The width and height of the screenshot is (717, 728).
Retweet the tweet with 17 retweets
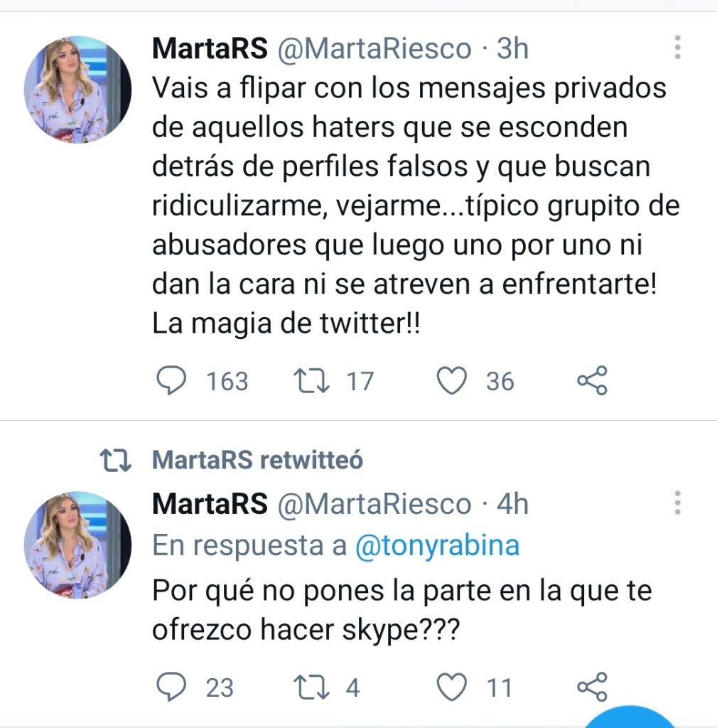point(311,381)
